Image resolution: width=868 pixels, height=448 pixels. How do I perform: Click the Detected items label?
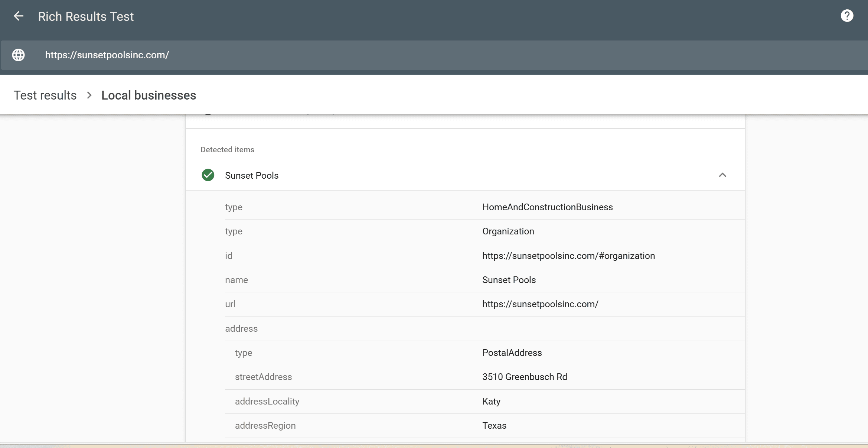(x=228, y=150)
